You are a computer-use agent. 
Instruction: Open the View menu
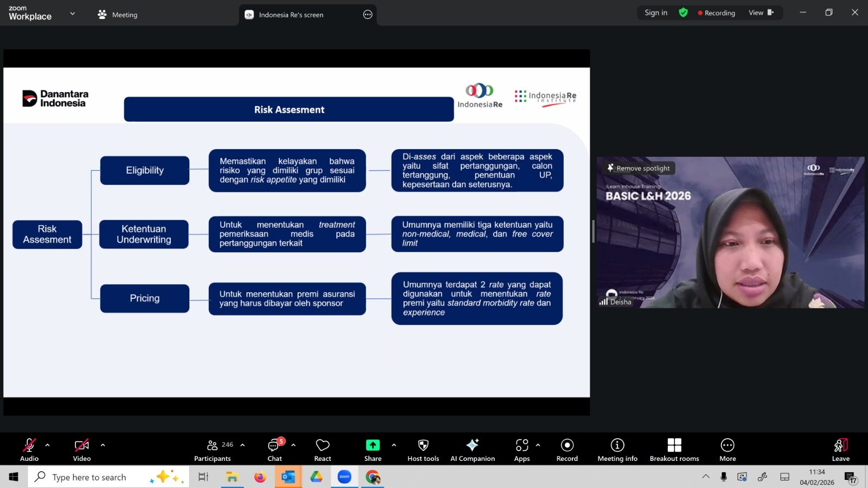[x=761, y=12]
